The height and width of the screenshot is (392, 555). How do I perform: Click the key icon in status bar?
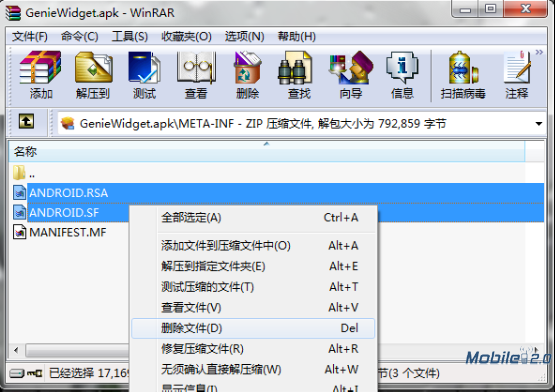35,373
